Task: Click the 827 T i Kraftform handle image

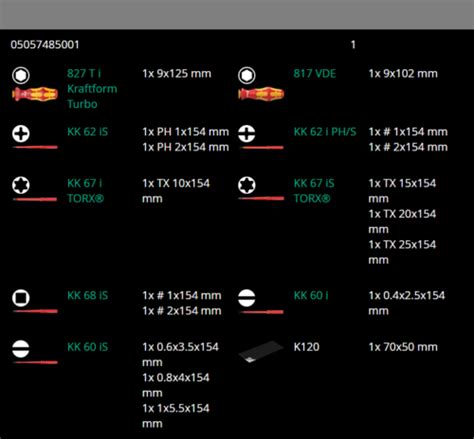Action: point(35,94)
